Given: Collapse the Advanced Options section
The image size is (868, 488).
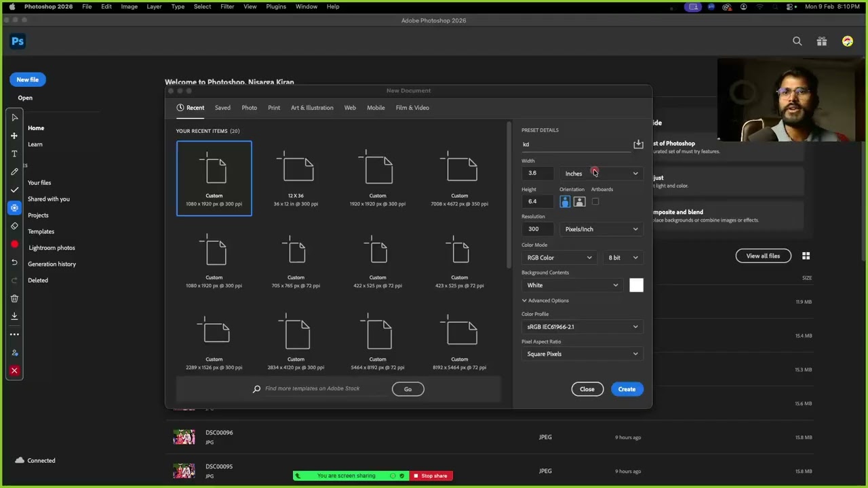Looking at the screenshot, I should pyautogui.click(x=545, y=300).
